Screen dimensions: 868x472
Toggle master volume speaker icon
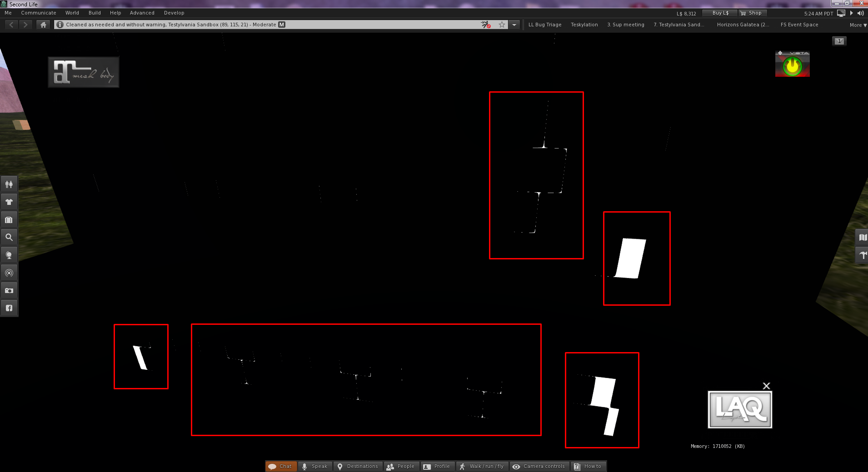861,13
